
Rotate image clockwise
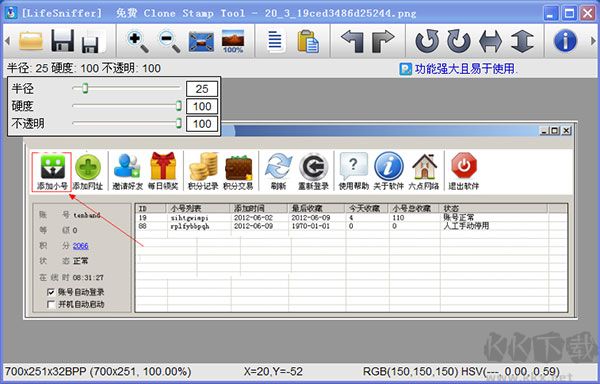coord(458,41)
